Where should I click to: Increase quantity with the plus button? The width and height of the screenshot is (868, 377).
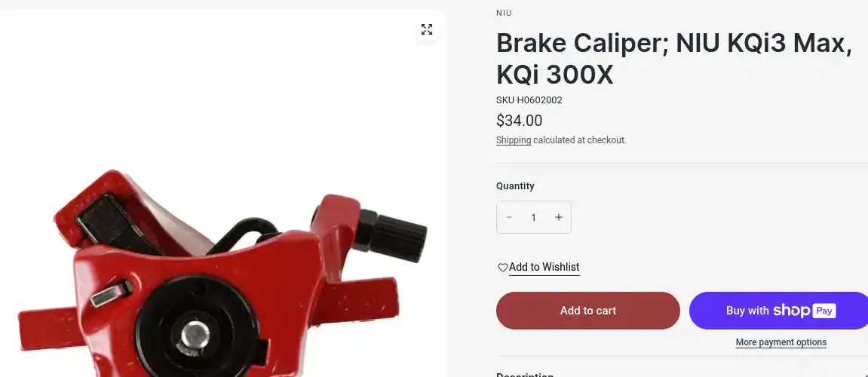pos(559,218)
